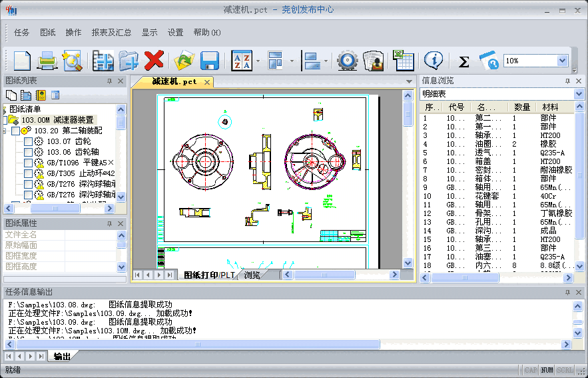Click the Sigma summation icon
588x378 pixels.
[464, 61]
